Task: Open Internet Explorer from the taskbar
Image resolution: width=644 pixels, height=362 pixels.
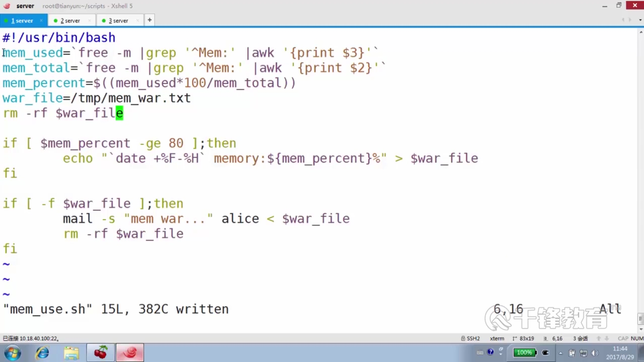Action: pos(43,353)
